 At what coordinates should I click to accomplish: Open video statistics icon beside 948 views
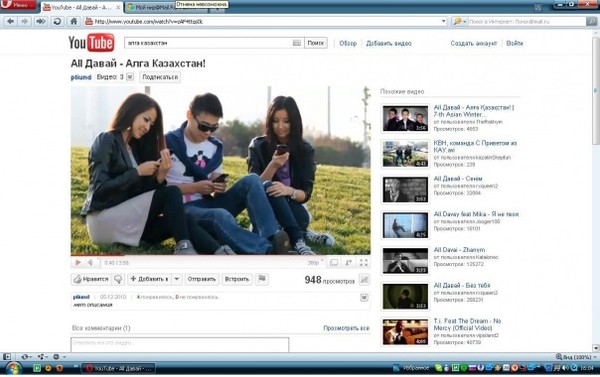point(364,280)
